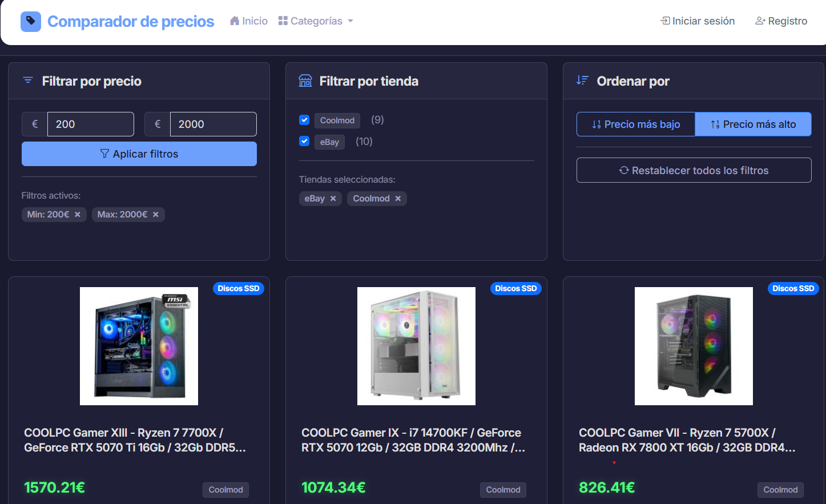Select Inicio in the navigation bar
Screen dimensions: 826x504
coord(248,21)
